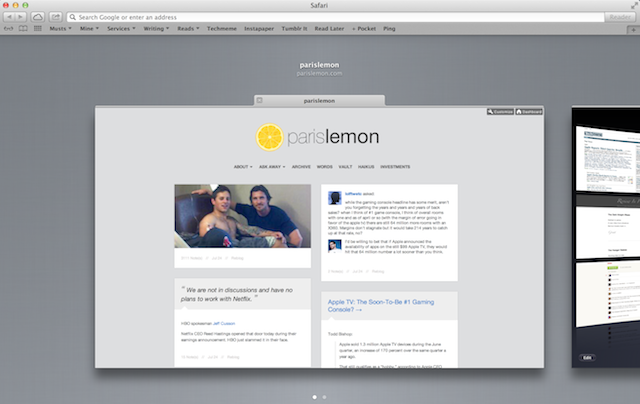Image resolution: width=640 pixels, height=404 pixels.
Task: Close the parislemon tab
Action: [x=260, y=100]
